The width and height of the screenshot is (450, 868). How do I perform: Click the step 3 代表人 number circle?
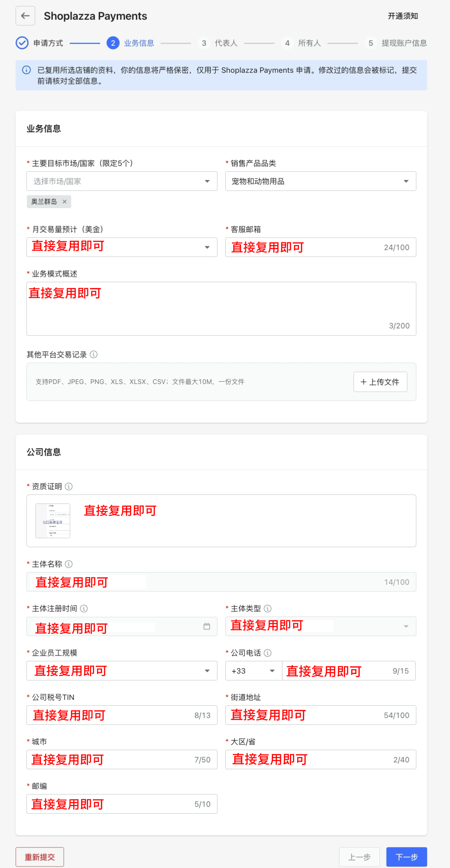click(x=204, y=43)
